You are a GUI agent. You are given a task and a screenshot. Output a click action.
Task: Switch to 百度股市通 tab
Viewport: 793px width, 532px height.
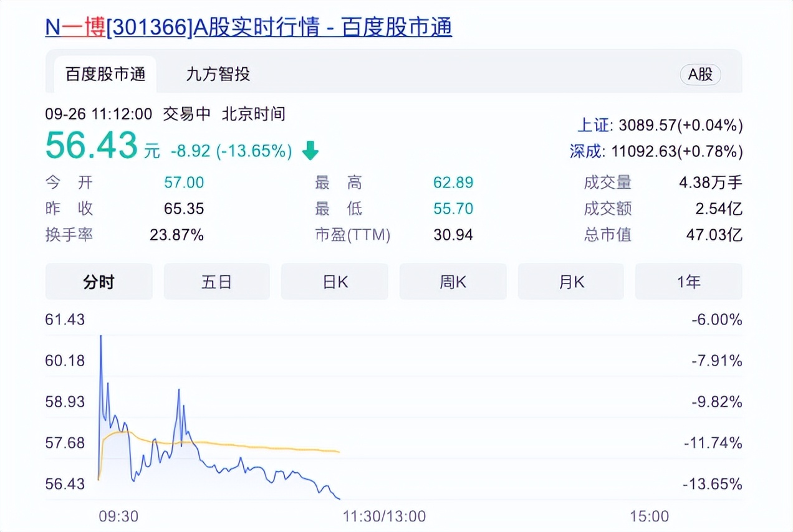coord(105,75)
